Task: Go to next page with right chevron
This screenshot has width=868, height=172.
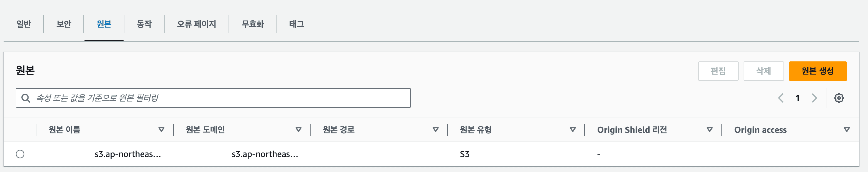Action: click(814, 98)
